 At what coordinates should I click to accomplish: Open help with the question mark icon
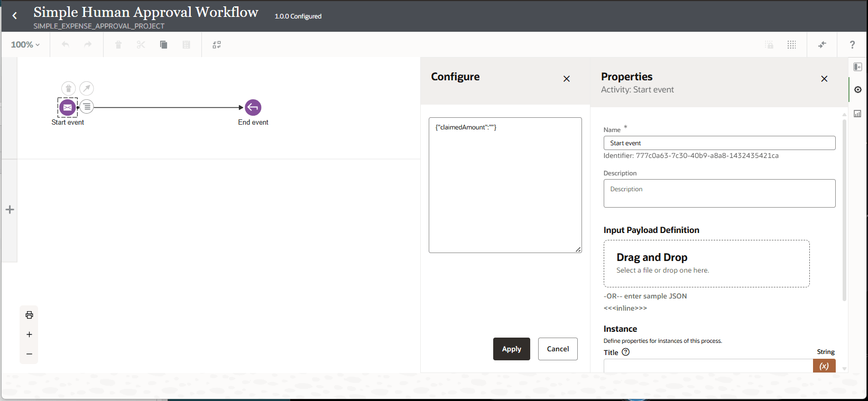point(852,45)
